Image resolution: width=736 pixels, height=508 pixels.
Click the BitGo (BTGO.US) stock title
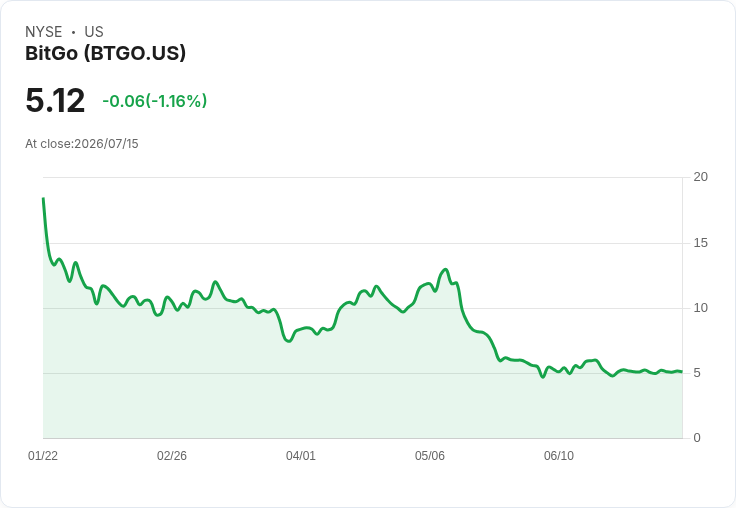pyautogui.click(x=106, y=53)
